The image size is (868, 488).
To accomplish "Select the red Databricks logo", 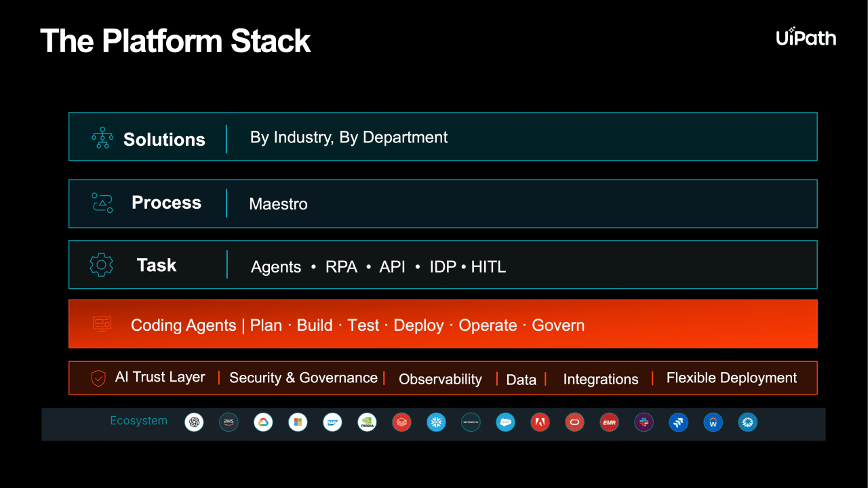I will click(401, 422).
